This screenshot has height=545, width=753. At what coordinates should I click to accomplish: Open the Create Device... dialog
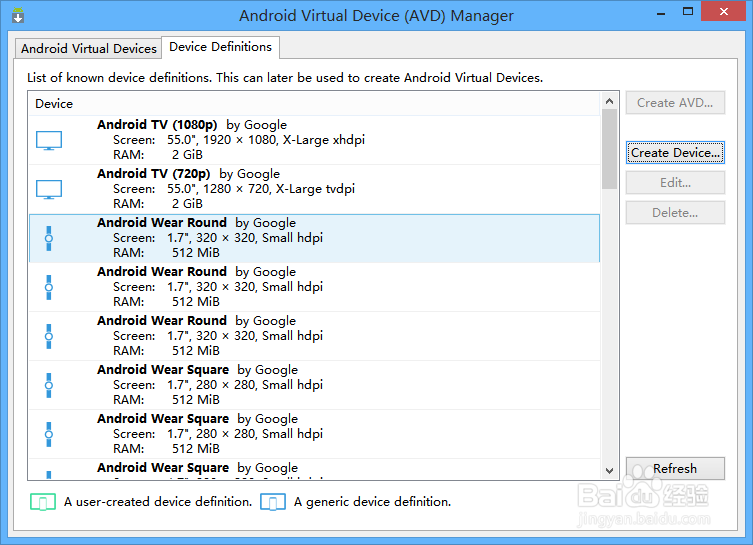click(675, 153)
